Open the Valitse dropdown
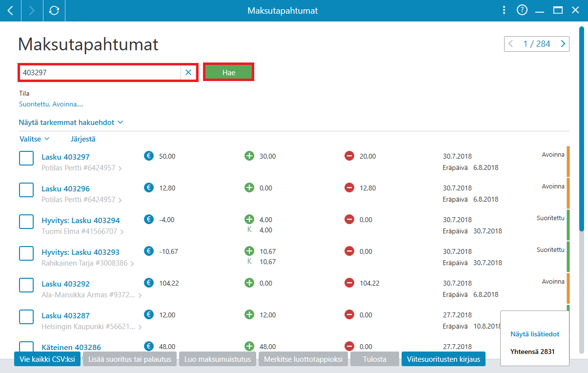This screenshot has height=373, width=588. (35, 139)
